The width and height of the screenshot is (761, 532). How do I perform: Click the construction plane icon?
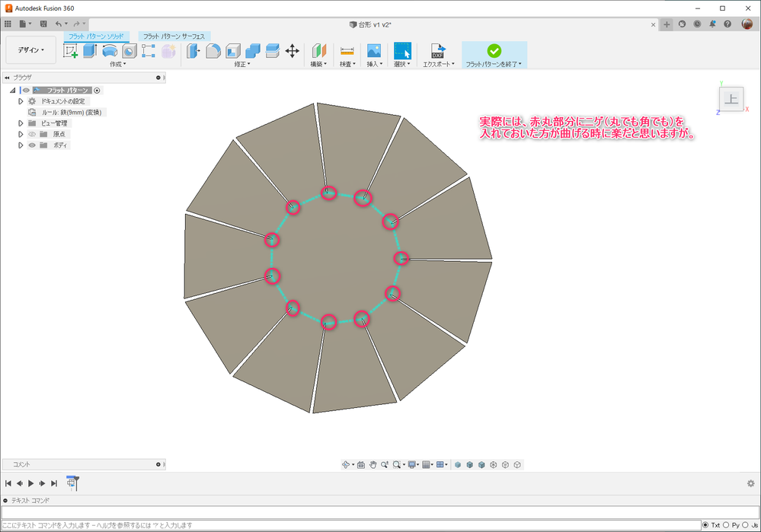pyautogui.click(x=319, y=51)
